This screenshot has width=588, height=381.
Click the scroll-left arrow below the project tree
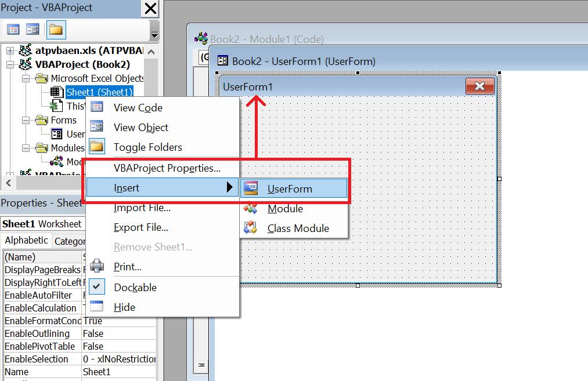click(8, 183)
